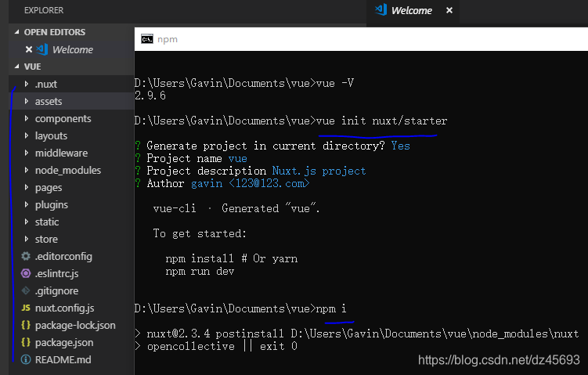Select Welcome in Open Editors
The image size is (588, 375).
[x=71, y=49]
